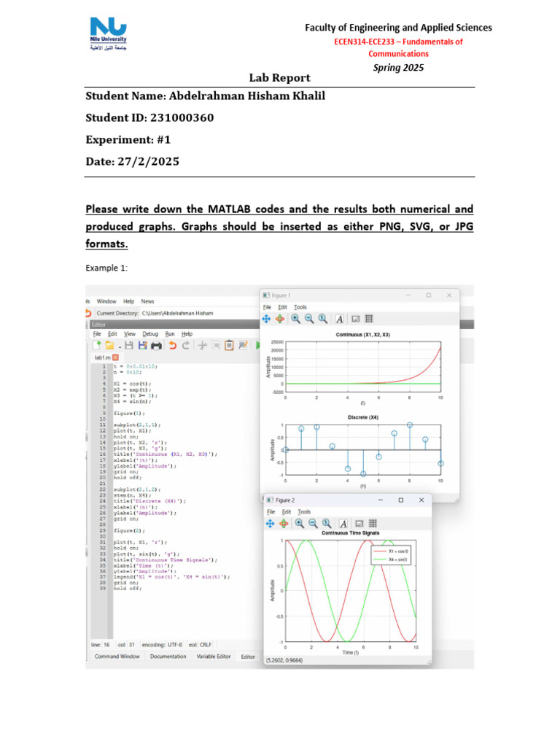Open the Tools menu of Figure 2
560x747 pixels.
(304, 511)
